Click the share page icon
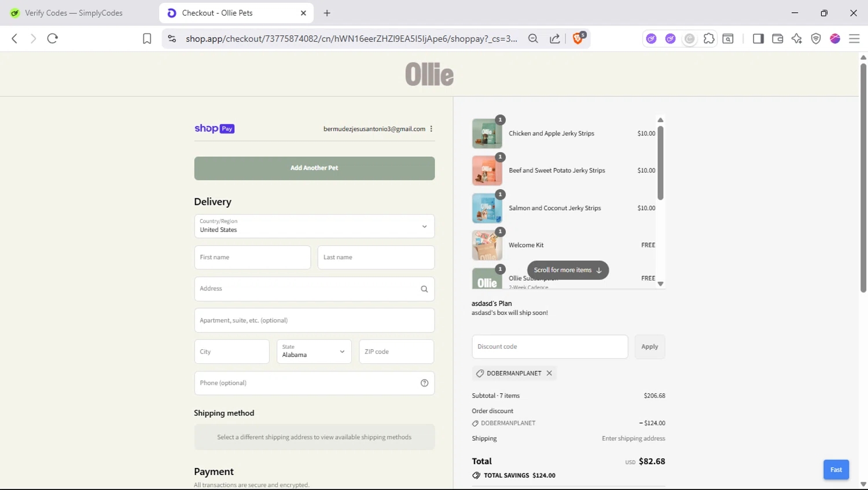 click(554, 39)
